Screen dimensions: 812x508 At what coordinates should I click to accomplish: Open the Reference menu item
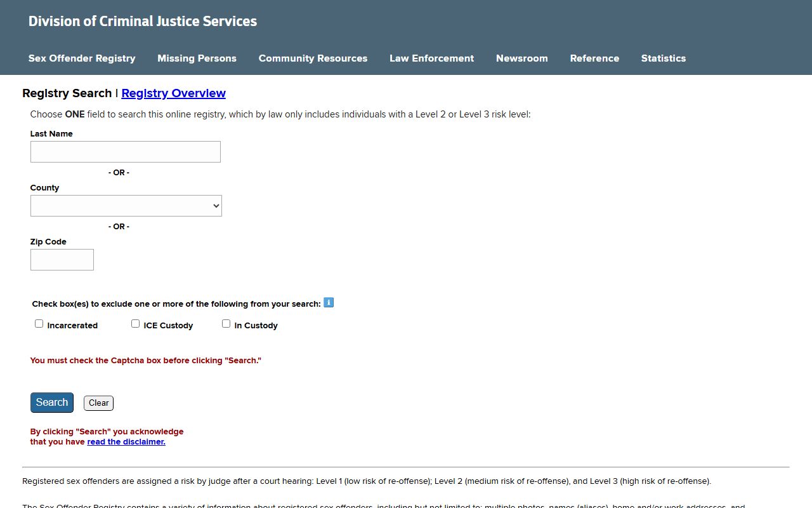pyautogui.click(x=594, y=58)
